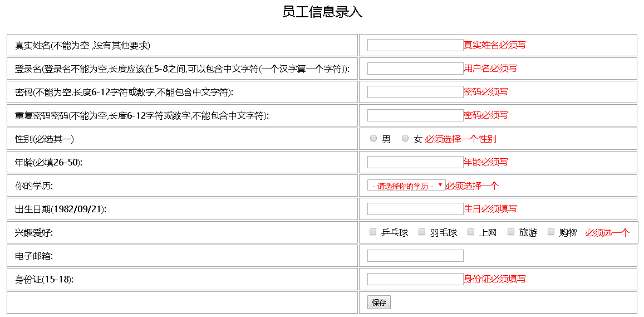Click the 性别(必选其一) label
The width and height of the screenshot is (644, 317).
(x=45, y=139)
